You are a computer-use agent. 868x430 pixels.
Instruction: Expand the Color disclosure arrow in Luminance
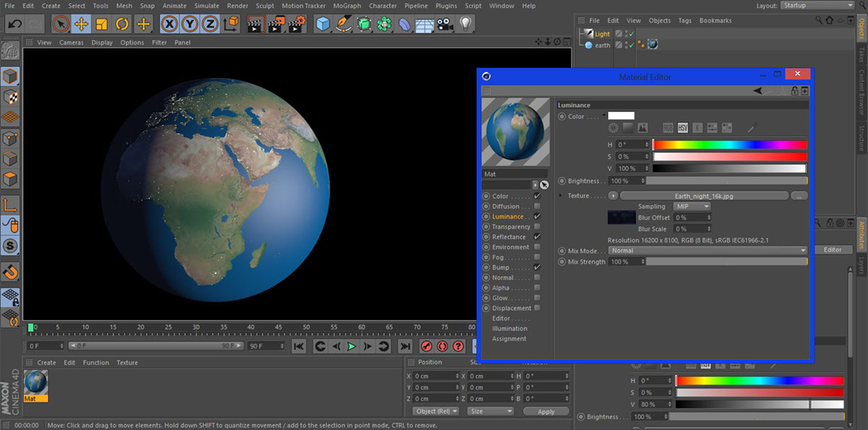click(604, 114)
